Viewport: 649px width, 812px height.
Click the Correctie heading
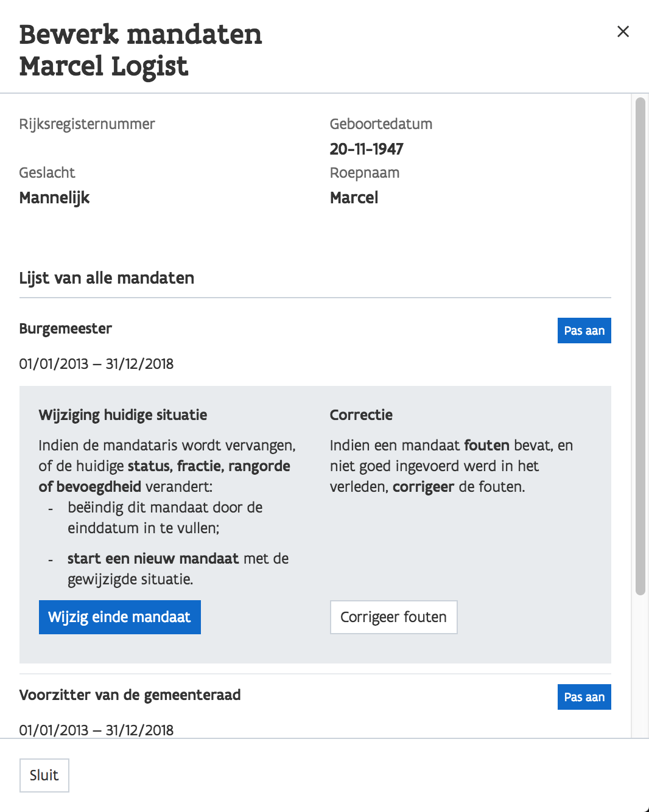(361, 415)
